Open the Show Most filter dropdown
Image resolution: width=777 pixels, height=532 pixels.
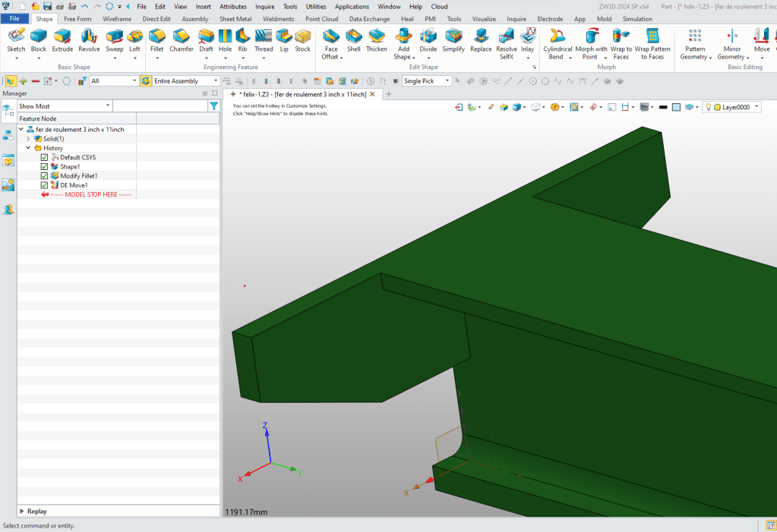pos(107,106)
